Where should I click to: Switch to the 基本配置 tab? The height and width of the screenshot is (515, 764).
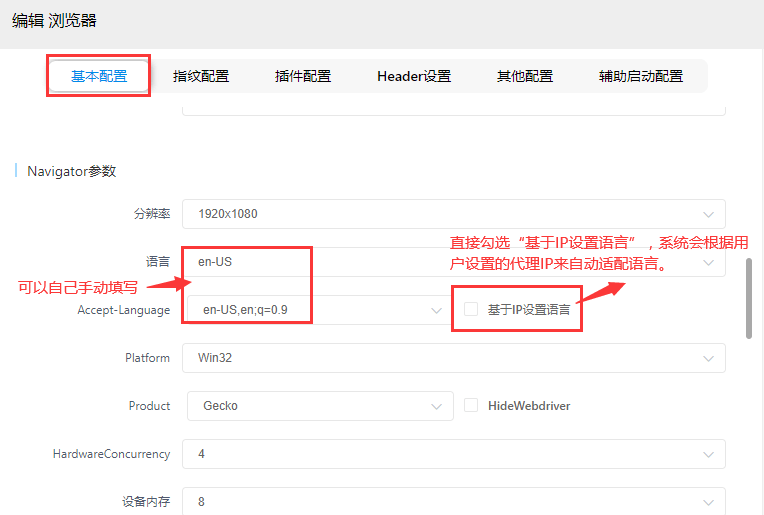tap(99, 76)
